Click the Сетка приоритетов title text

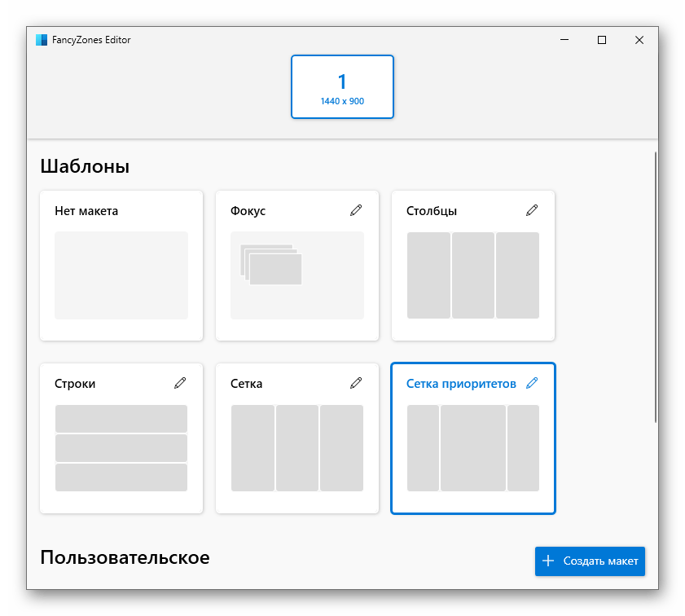461,384
